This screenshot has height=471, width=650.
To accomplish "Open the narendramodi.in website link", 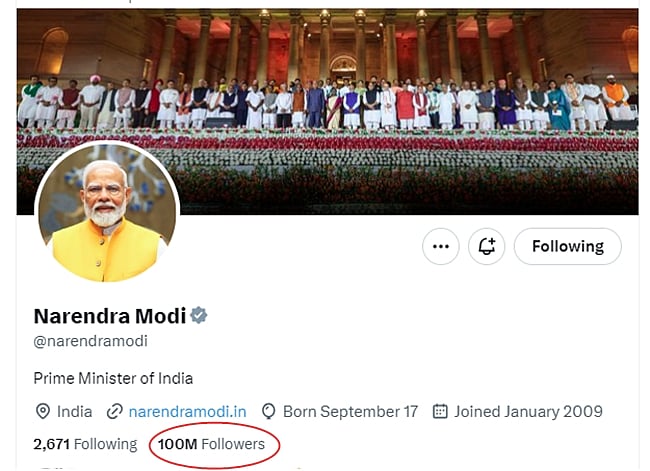I will (x=187, y=411).
